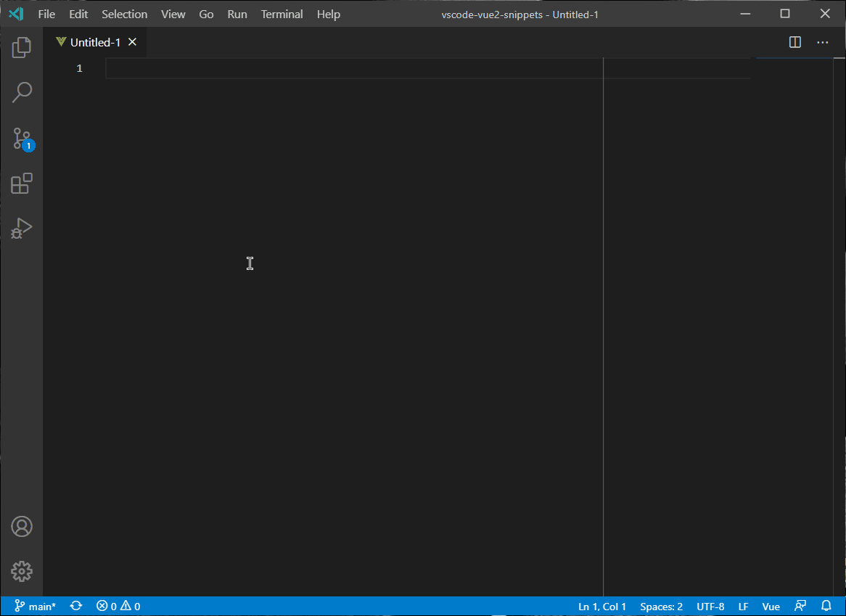
Task: Click the Vue language mode selector
Action: (x=771, y=607)
